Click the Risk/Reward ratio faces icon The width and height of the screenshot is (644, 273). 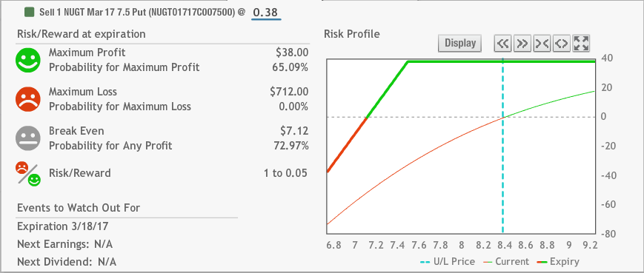point(28,174)
